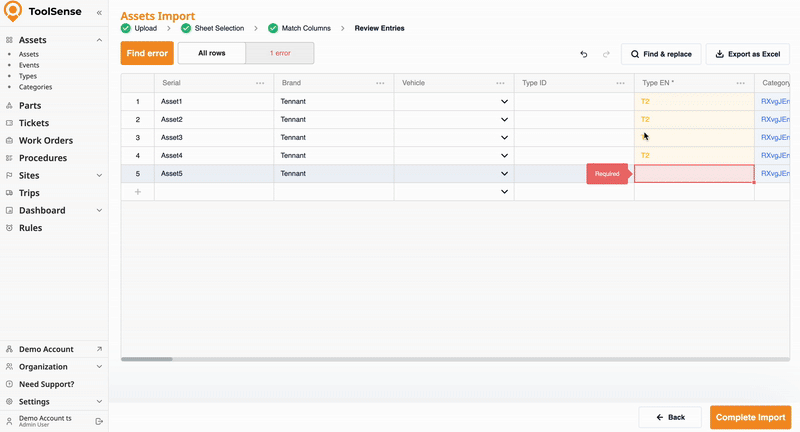Viewport: 800px width, 432px height.
Task: Click green checkmark of Upload step
Action: point(126,28)
